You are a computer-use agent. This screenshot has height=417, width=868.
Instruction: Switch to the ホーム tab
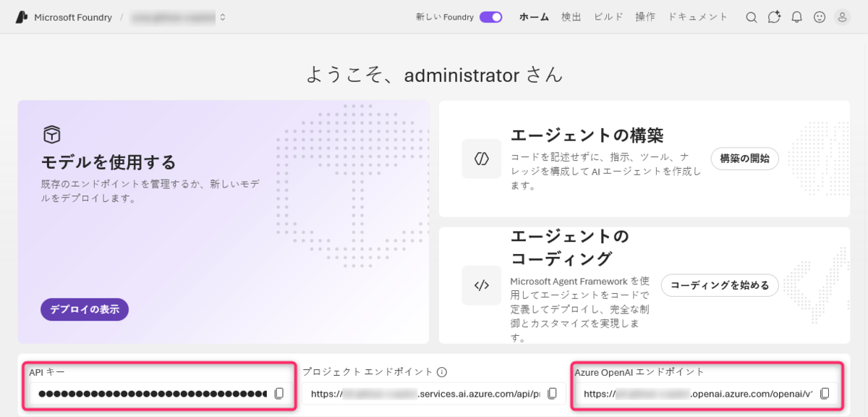click(x=534, y=17)
